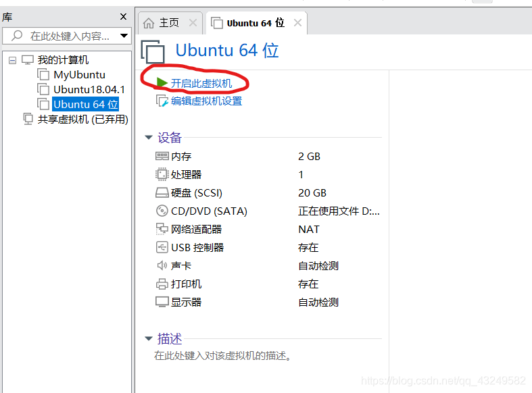Click the Ubuntu 64 位 VM icon in library

[43, 105]
